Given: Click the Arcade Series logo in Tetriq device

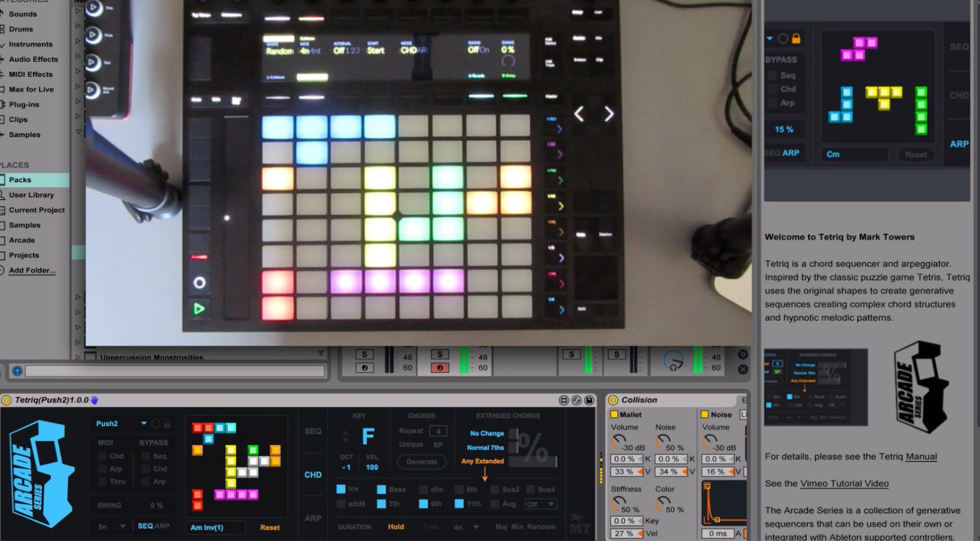Looking at the screenshot, I should click(x=42, y=473).
